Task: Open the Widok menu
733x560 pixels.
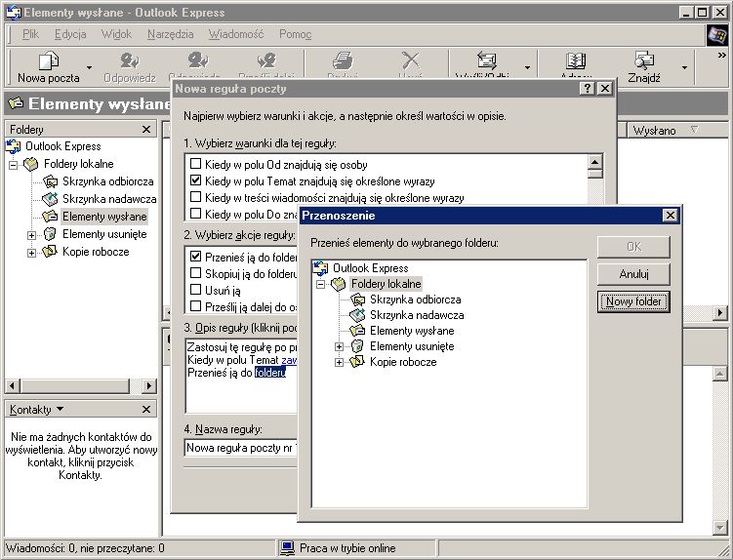Action: (116, 34)
